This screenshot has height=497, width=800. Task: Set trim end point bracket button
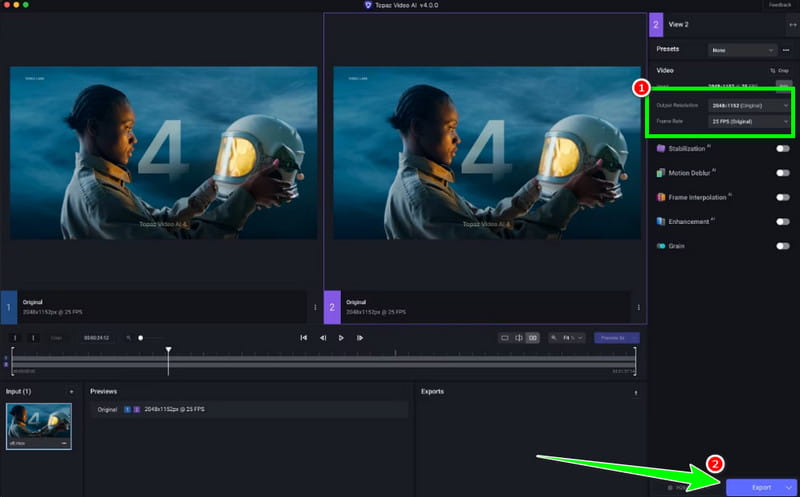[34, 338]
